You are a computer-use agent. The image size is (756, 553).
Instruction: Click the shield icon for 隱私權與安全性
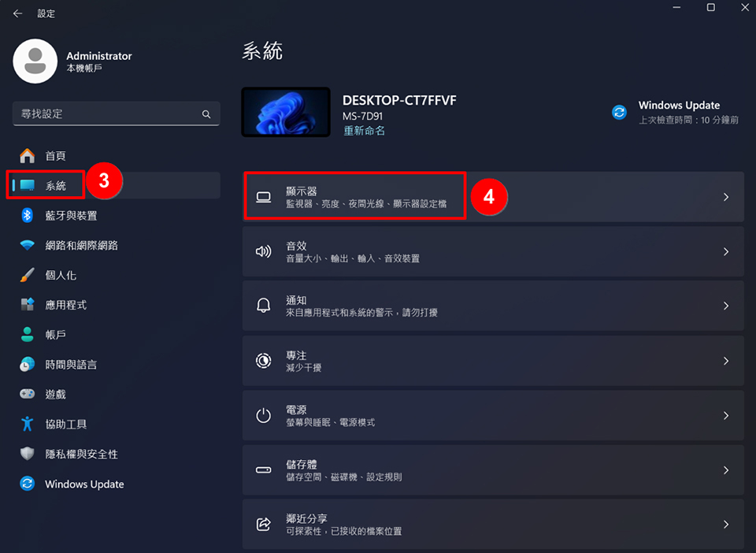(27, 454)
